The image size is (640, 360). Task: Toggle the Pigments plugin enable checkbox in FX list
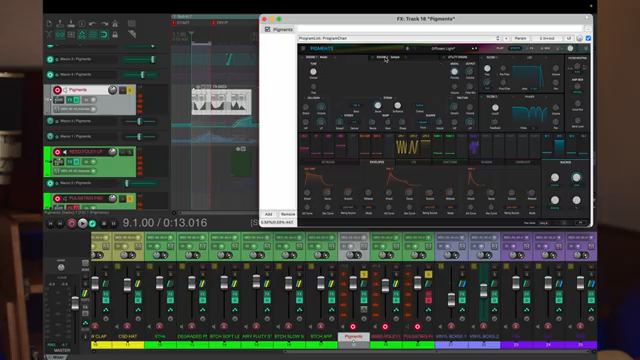267,29
